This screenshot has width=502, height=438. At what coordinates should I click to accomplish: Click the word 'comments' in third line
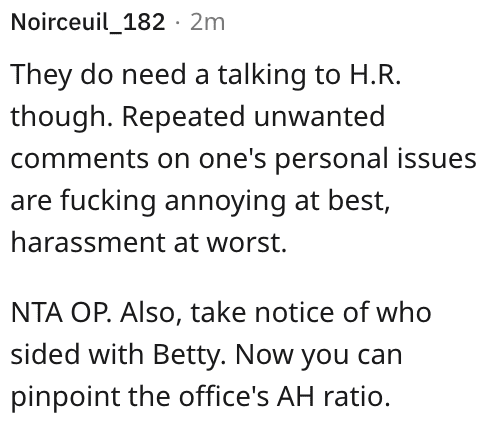[x=80, y=159]
